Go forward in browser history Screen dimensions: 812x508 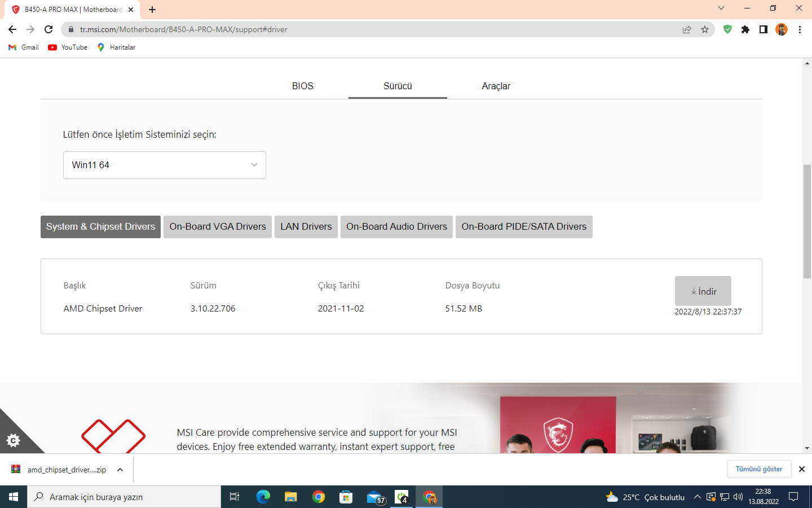(30, 29)
